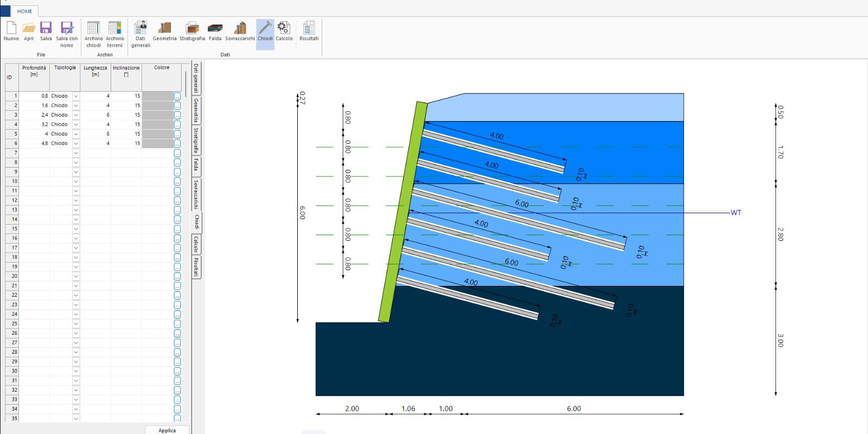
Task: Expand Tipologia dropdown for nail row 6
Action: pos(76,144)
